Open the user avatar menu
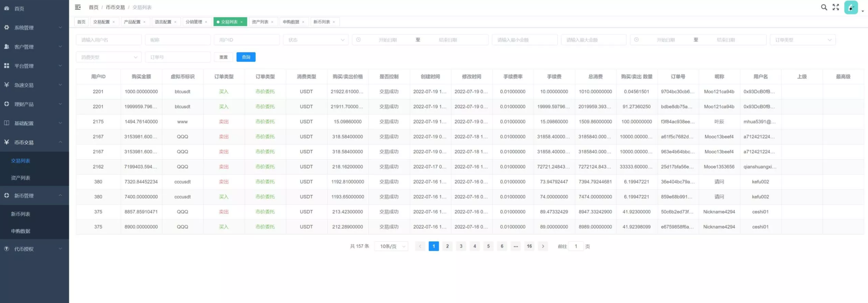Screen dimensions: 868x303 click(851, 7)
